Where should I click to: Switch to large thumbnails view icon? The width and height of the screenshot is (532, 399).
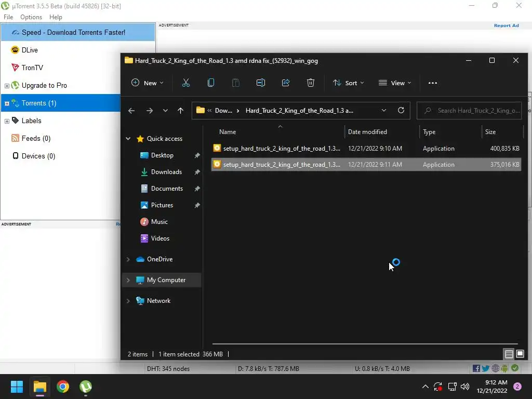(x=520, y=354)
